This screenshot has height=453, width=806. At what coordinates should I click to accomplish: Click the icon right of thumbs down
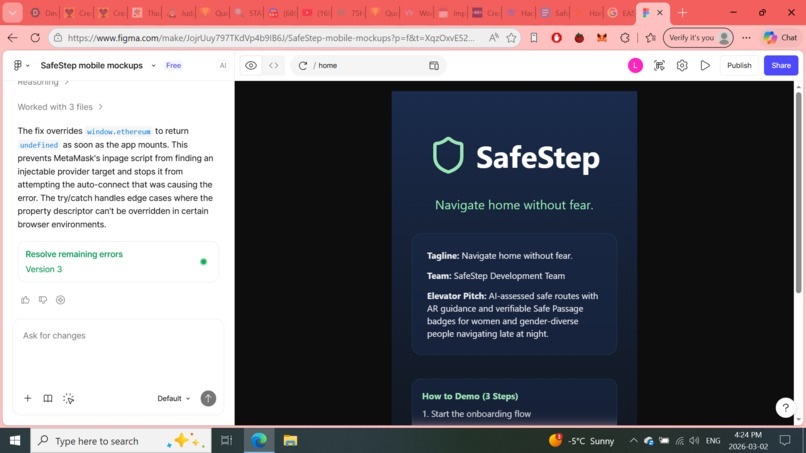pos(60,300)
